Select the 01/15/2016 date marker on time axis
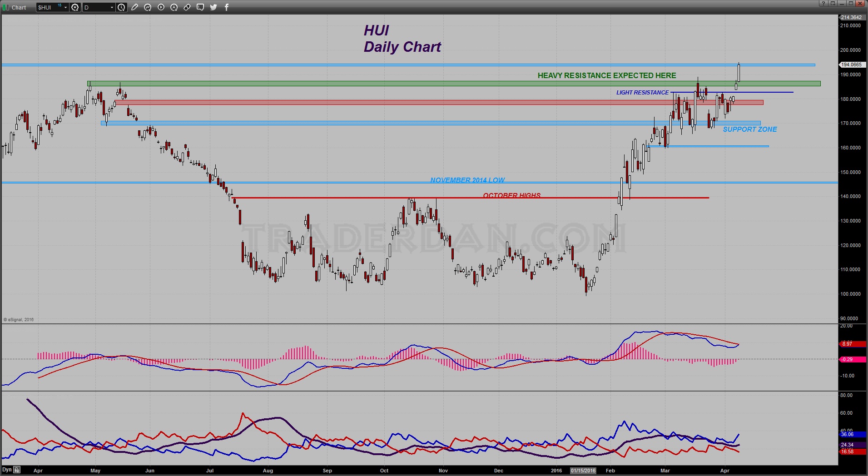The image size is (868, 476). point(583,471)
